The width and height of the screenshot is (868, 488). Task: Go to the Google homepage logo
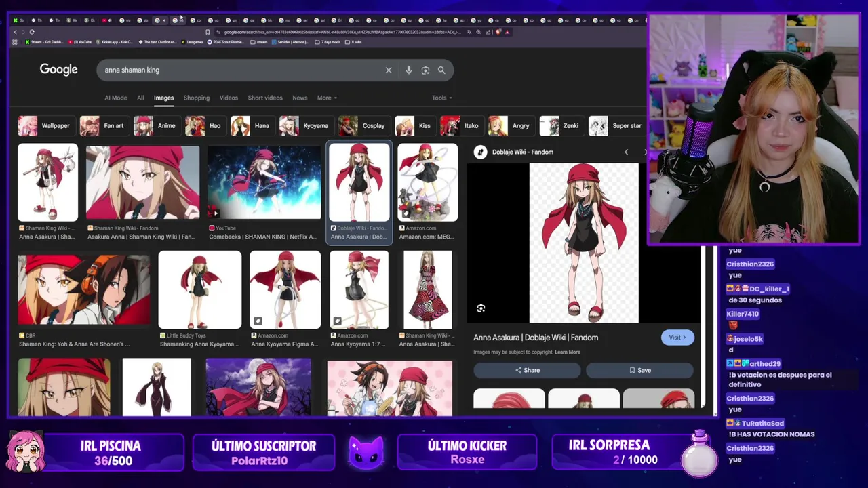coord(58,69)
